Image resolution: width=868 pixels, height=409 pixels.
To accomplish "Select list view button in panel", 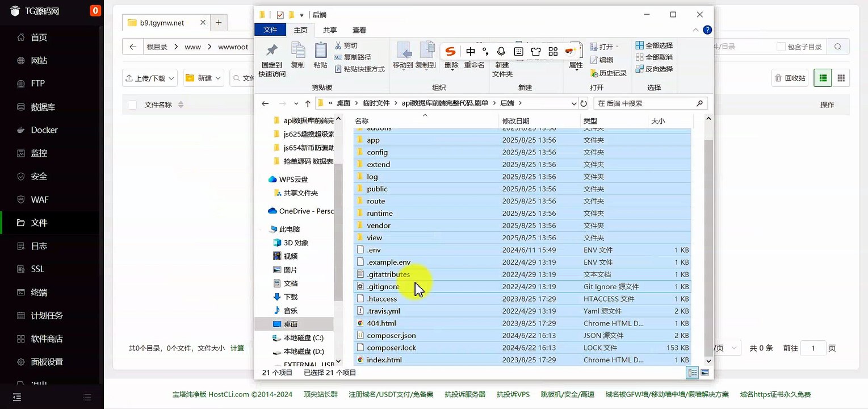I will (x=823, y=78).
